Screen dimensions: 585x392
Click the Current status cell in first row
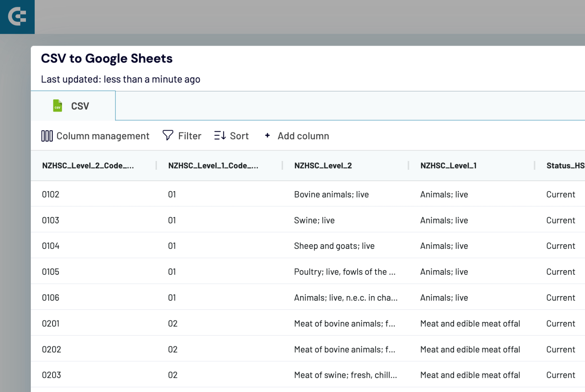pos(560,194)
